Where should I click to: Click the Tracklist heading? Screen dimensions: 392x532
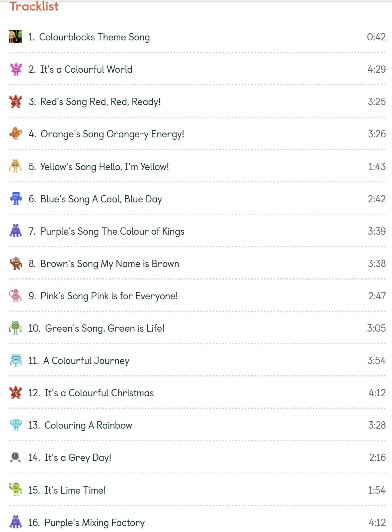[34, 6]
